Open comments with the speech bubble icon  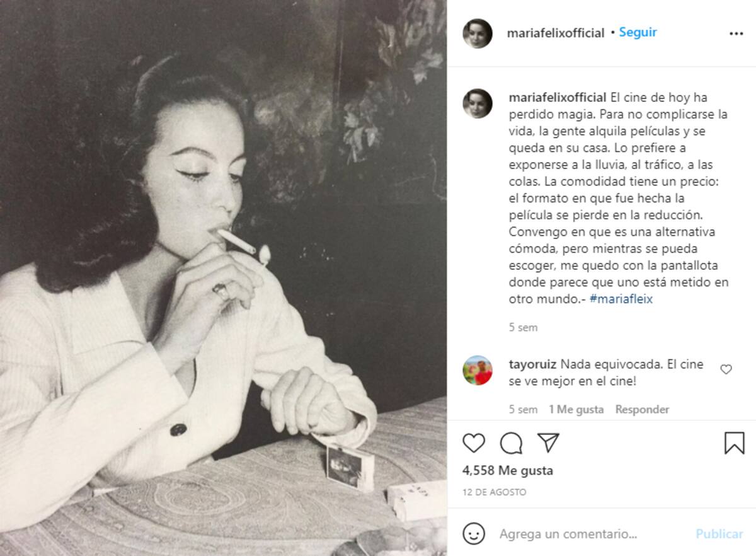[511, 443]
